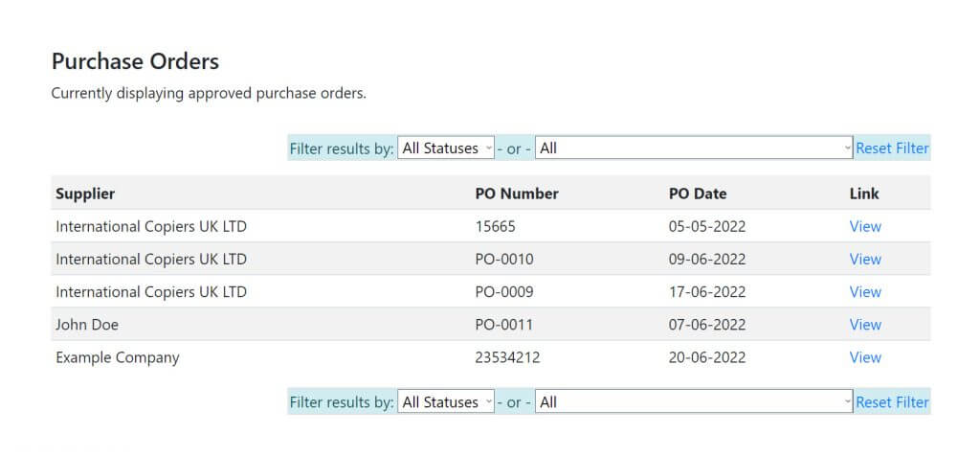Image resolution: width=980 pixels, height=456 pixels.
Task: View purchase order 15665
Action: pyautogui.click(x=865, y=226)
